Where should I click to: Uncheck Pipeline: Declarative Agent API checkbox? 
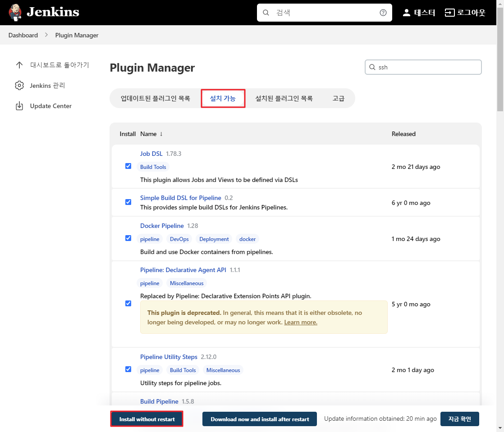click(128, 304)
